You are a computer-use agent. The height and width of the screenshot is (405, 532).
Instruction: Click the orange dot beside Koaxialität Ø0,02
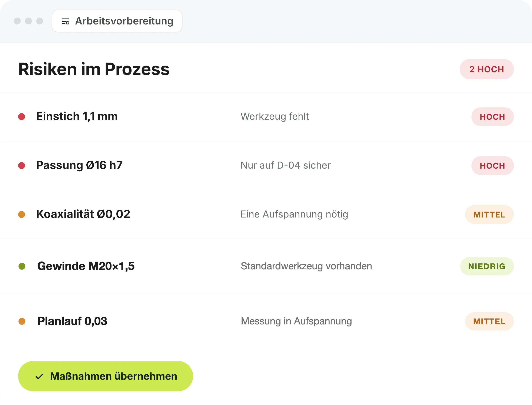point(22,215)
